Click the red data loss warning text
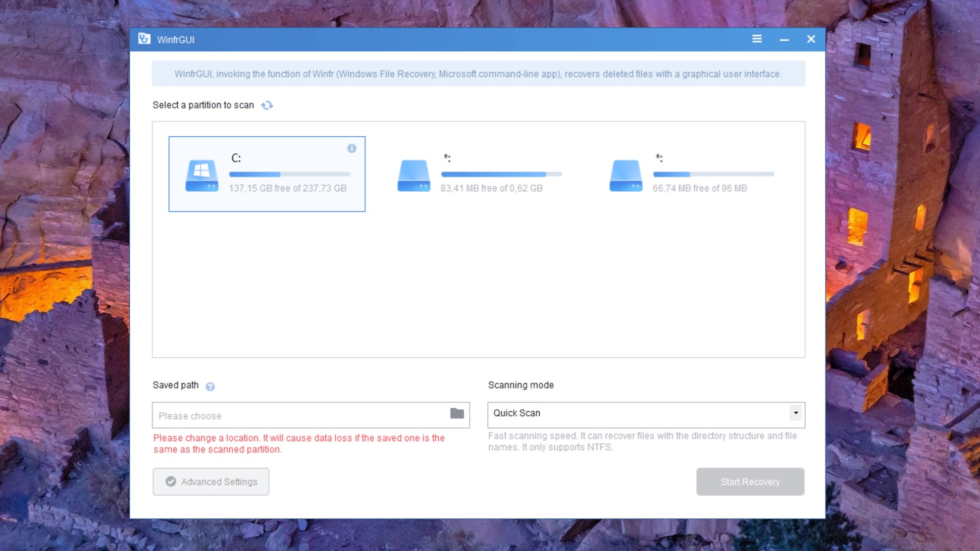This screenshot has width=980, height=551. pyautogui.click(x=299, y=444)
